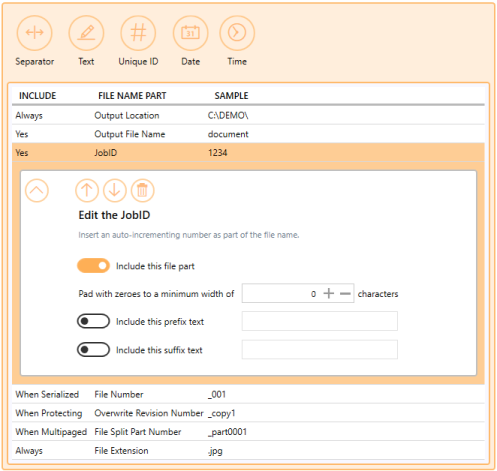Delete the JobID part
Viewport: 497px width, 471px height.
pyautogui.click(x=142, y=191)
